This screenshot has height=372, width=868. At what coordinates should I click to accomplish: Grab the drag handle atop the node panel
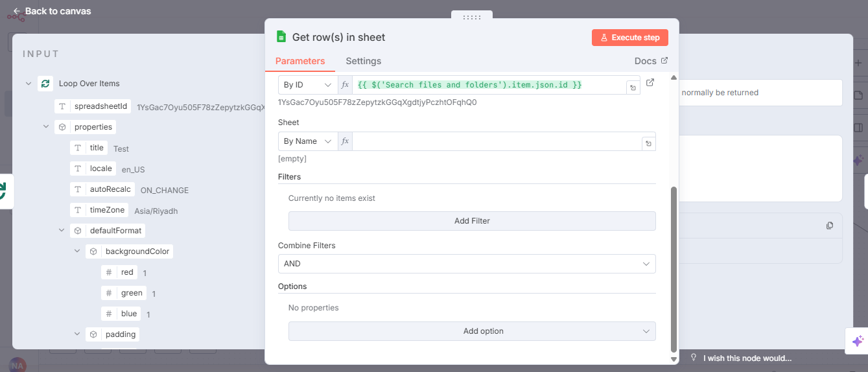tap(471, 17)
